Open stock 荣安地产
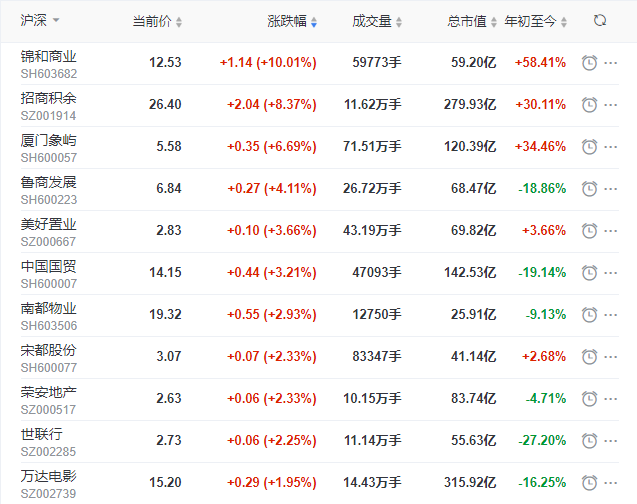The image size is (637, 504). tap(48, 392)
